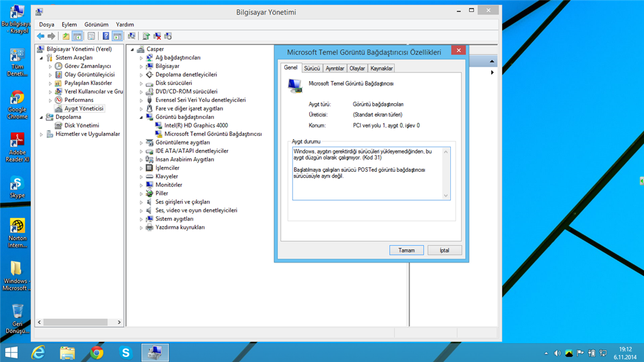Collapse the actions pane header arrow

(x=492, y=61)
